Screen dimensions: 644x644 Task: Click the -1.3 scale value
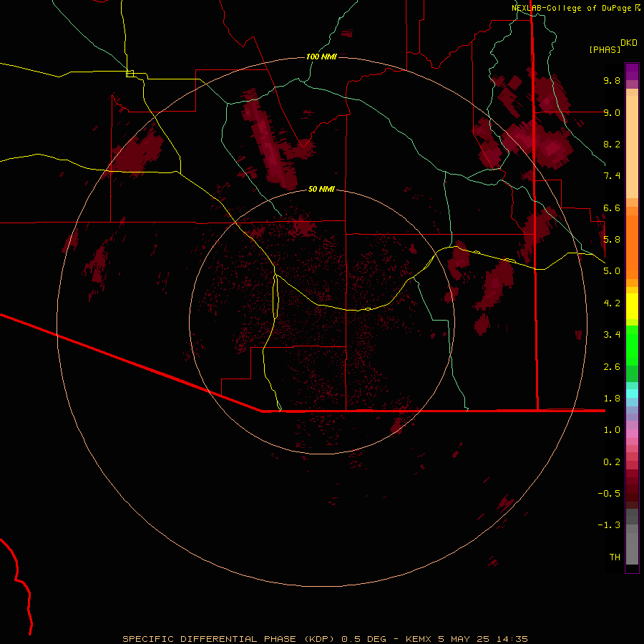coord(609,525)
